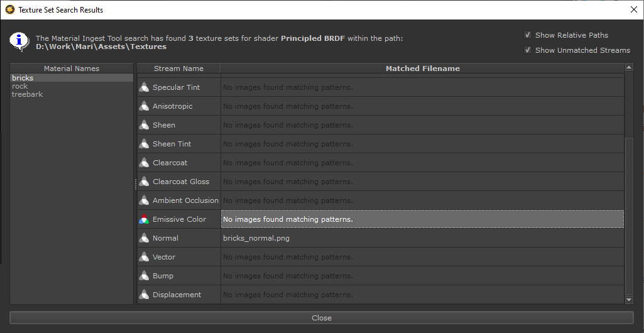This screenshot has width=644, height=333.
Task: Click the Stream Name column header
Action: pos(178,68)
